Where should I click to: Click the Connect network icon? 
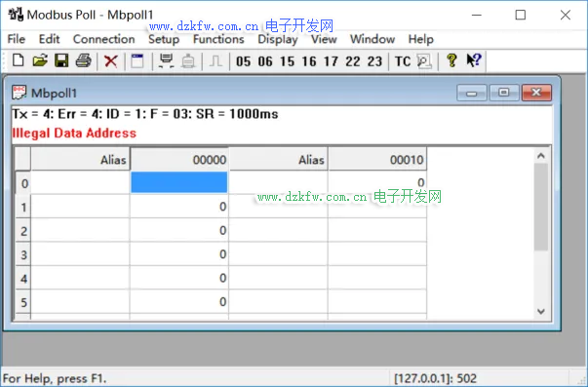pos(166,60)
